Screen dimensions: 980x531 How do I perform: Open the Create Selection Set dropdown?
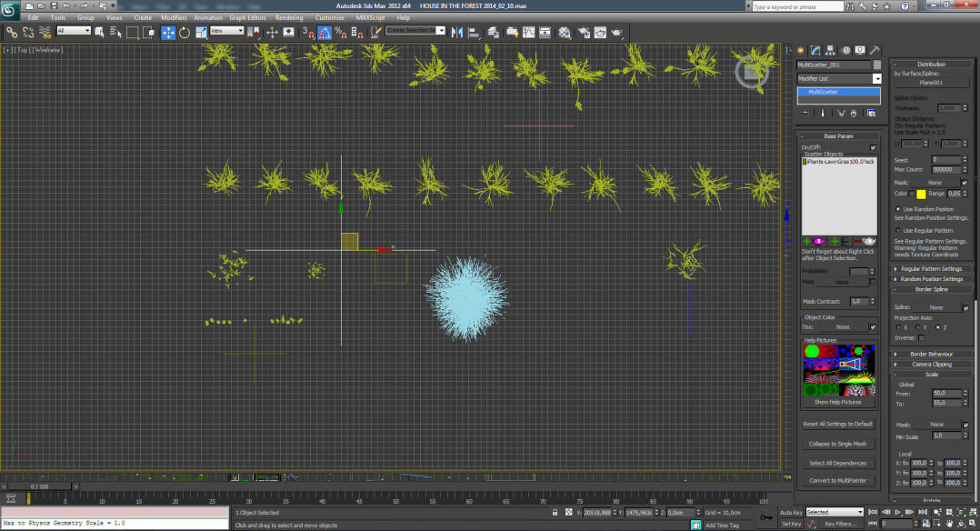[441, 28]
